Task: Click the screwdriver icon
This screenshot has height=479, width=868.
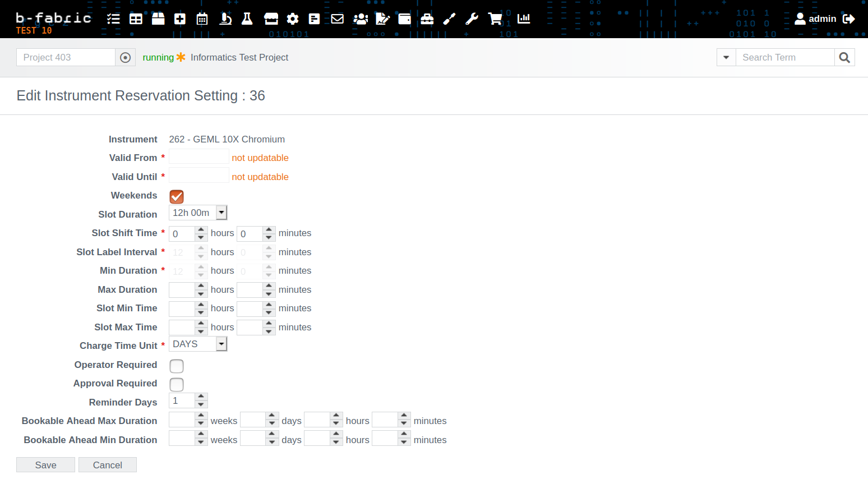Action: [449, 19]
